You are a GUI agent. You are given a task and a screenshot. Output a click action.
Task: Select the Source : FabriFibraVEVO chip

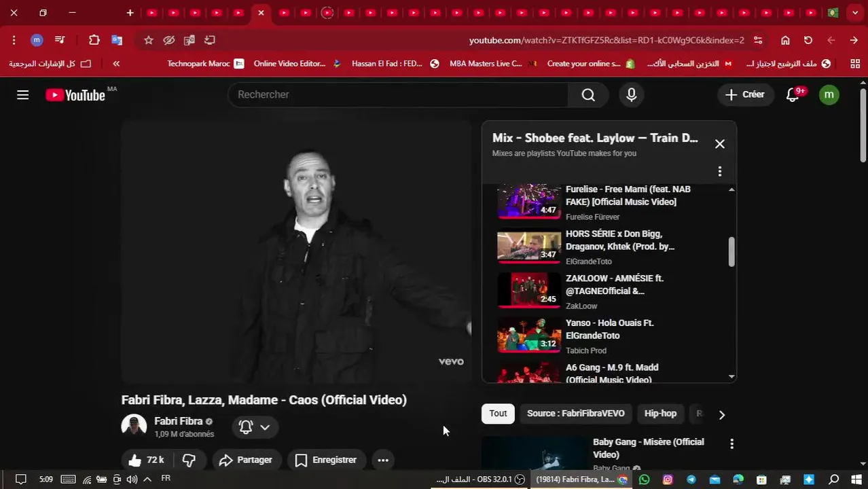point(576,414)
